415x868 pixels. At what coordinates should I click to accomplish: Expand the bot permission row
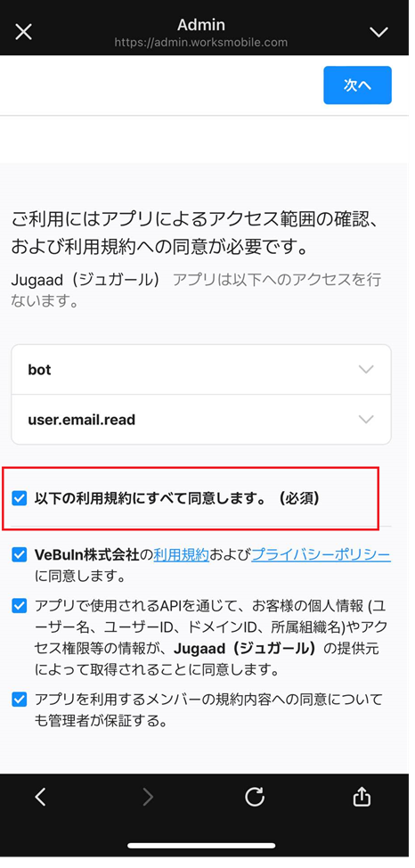(201, 369)
